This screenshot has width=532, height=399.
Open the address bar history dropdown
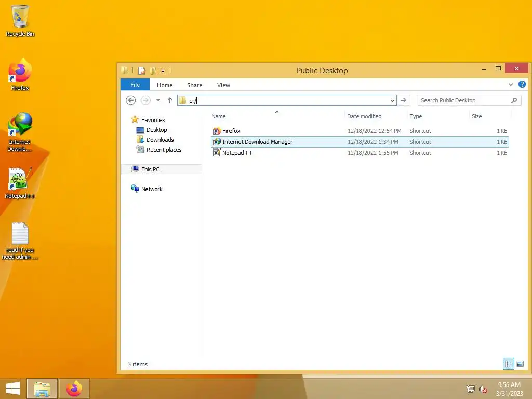tap(393, 100)
